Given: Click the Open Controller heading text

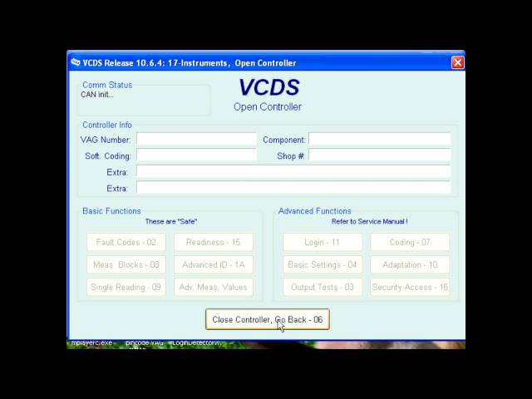Looking at the screenshot, I should 268,106.
